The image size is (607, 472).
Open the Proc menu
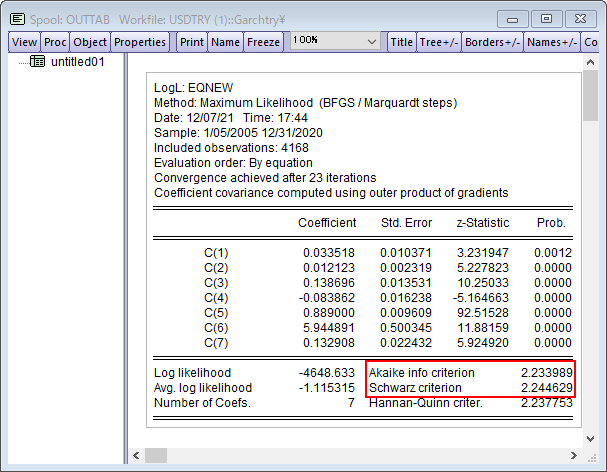pyautogui.click(x=55, y=42)
